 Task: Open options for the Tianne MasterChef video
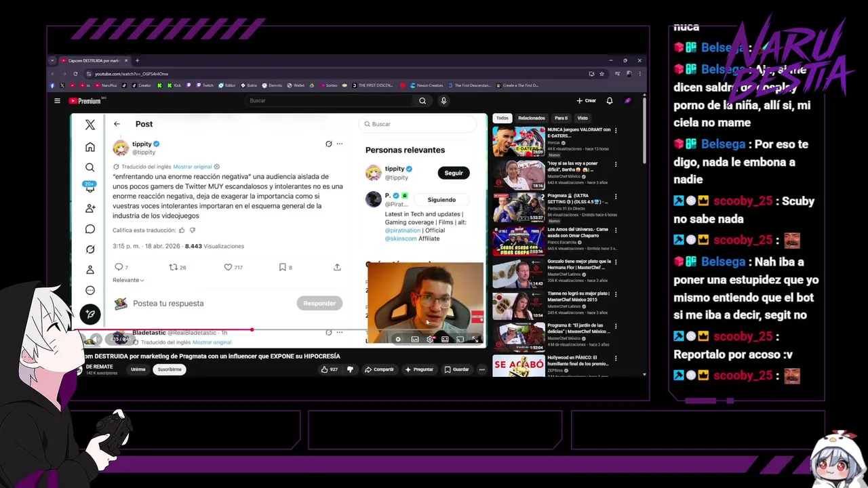tap(616, 296)
